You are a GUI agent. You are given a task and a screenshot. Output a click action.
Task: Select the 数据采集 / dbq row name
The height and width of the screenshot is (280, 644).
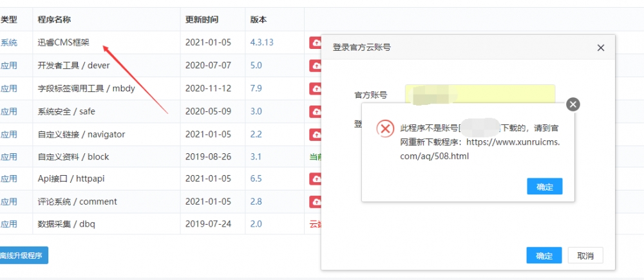pyautogui.click(x=66, y=224)
